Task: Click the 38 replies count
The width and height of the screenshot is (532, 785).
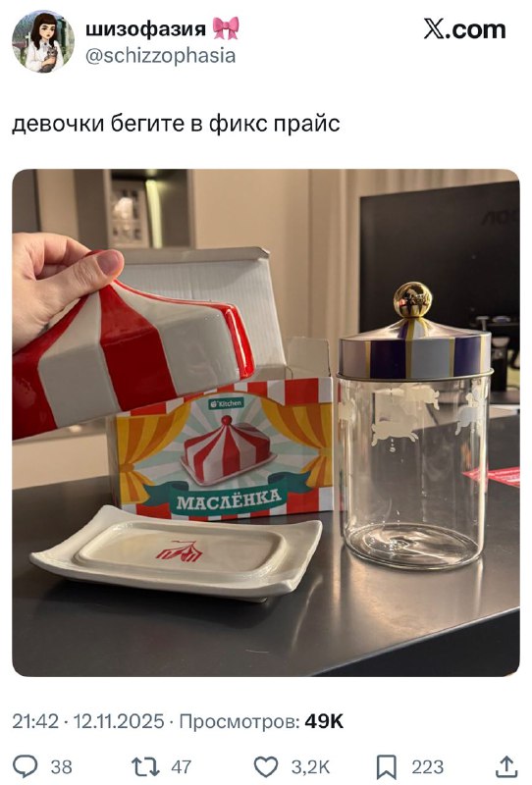Action: point(62,767)
